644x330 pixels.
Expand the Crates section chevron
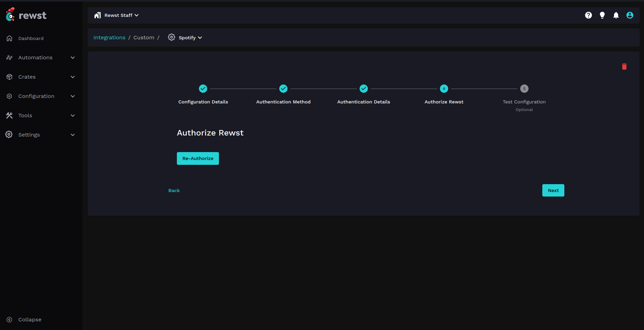pos(73,77)
